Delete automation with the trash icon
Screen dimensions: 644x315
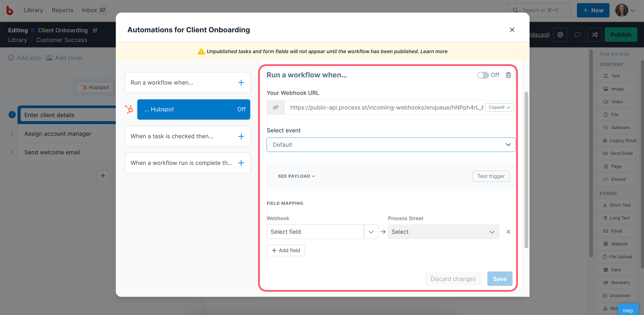pos(508,75)
